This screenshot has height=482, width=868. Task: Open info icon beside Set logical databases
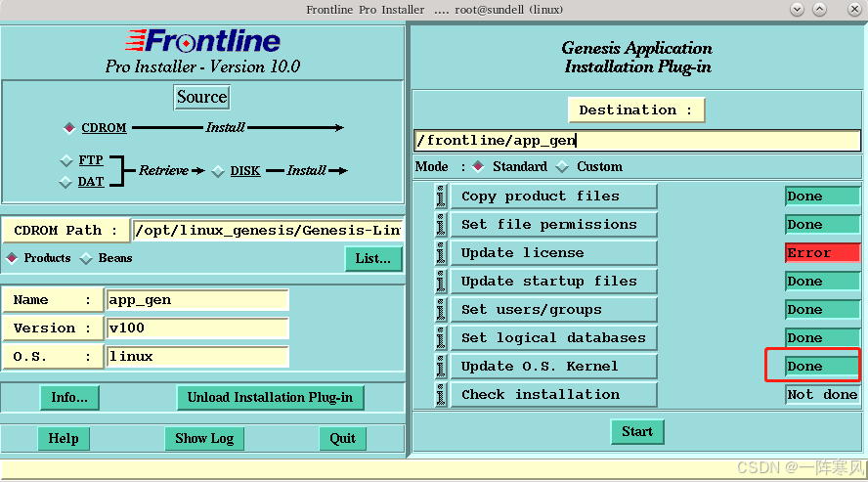pyautogui.click(x=441, y=337)
